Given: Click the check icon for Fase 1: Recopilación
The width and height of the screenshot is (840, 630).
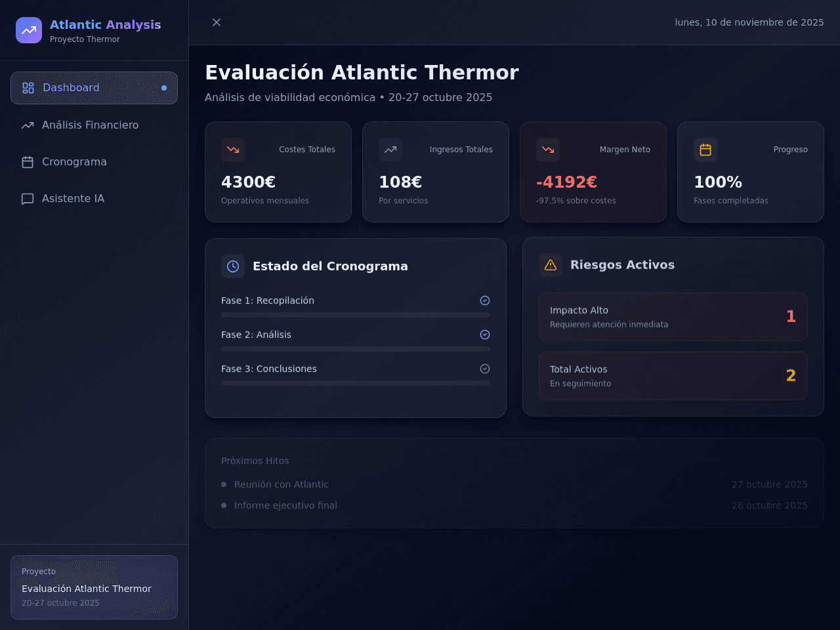Looking at the screenshot, I should click(x=485, y=301).
